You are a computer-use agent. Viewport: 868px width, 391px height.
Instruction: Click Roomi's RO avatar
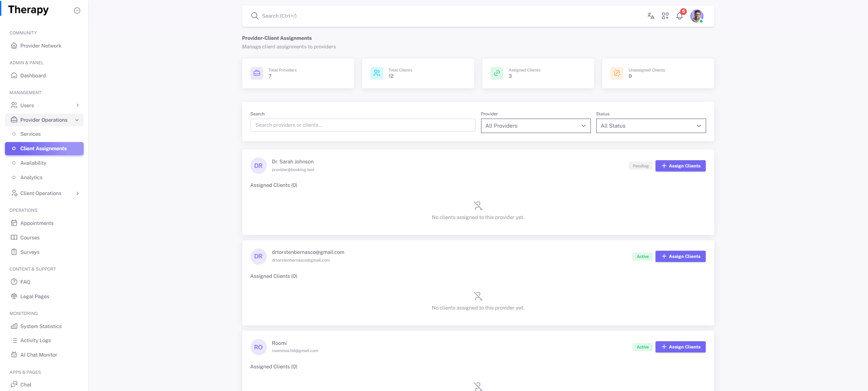[258, 347]
